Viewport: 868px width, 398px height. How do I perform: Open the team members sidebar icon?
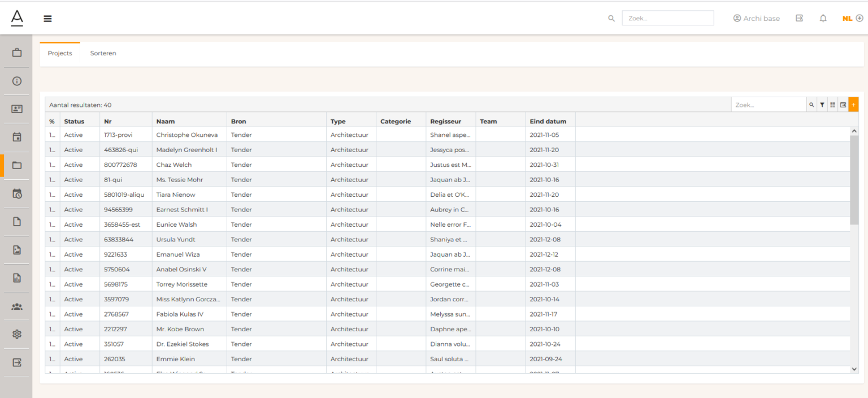(17, 306)
